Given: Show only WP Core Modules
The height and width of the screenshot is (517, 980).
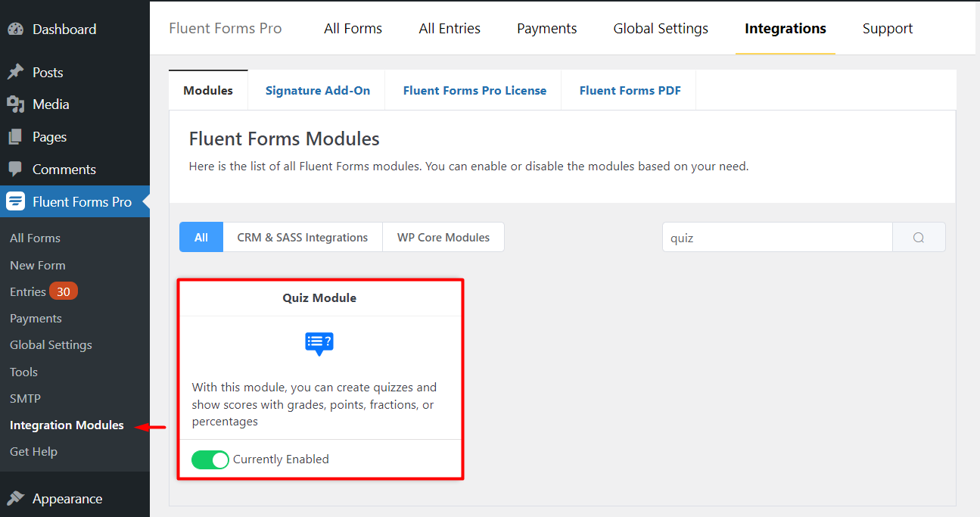Looking at the screenshot, I should (443, 237).
